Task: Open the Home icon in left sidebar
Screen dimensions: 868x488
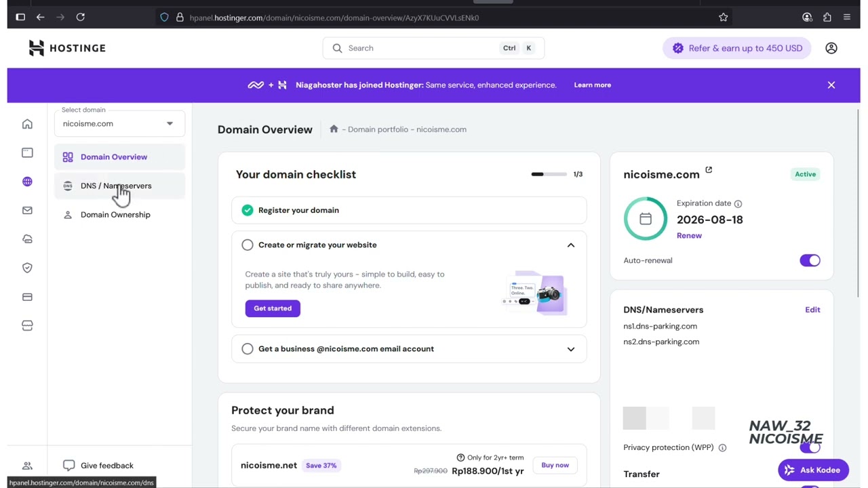Action: coord(27,124)
